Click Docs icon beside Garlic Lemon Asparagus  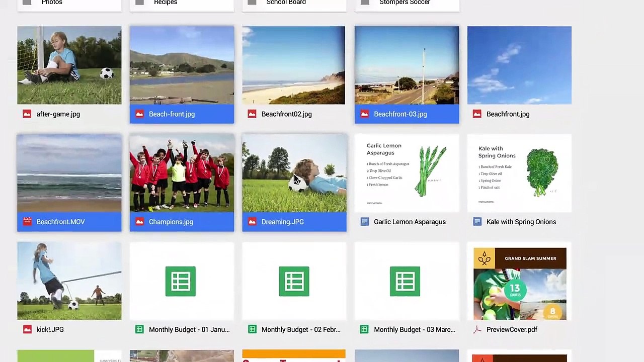click(365, 222)
